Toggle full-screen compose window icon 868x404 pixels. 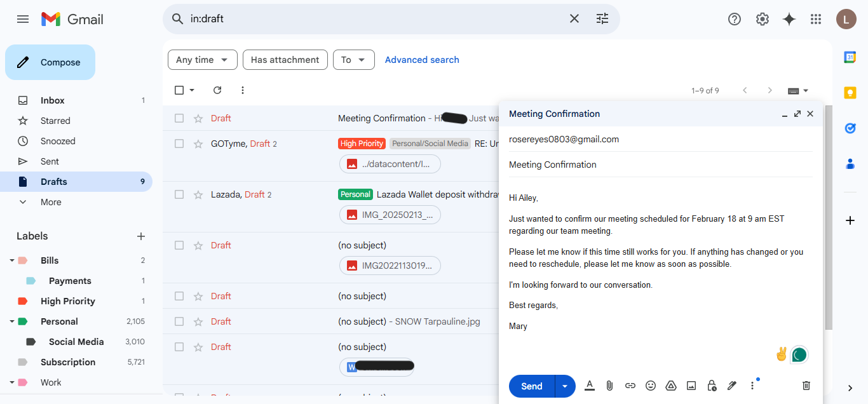(797, 114)
